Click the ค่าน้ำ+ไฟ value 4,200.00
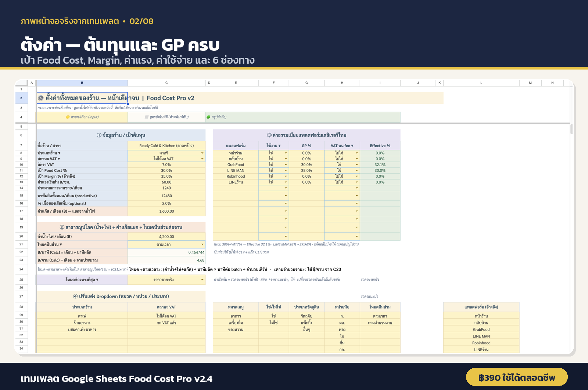 coord(166,237)
